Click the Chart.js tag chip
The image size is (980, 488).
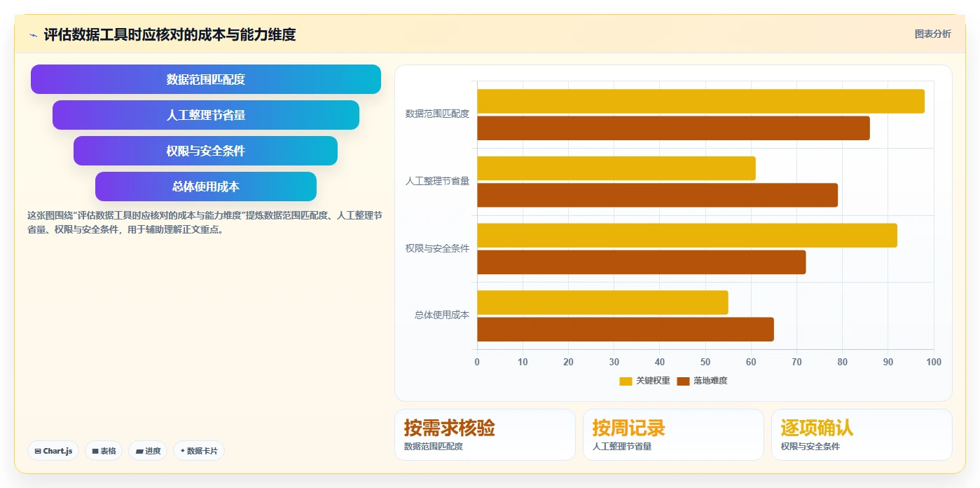[53, 451]
